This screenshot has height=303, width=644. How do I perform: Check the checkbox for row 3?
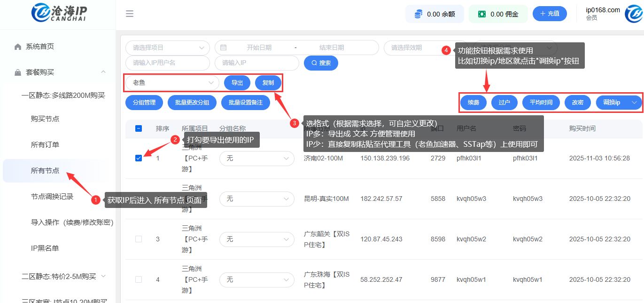coord(139,239)
